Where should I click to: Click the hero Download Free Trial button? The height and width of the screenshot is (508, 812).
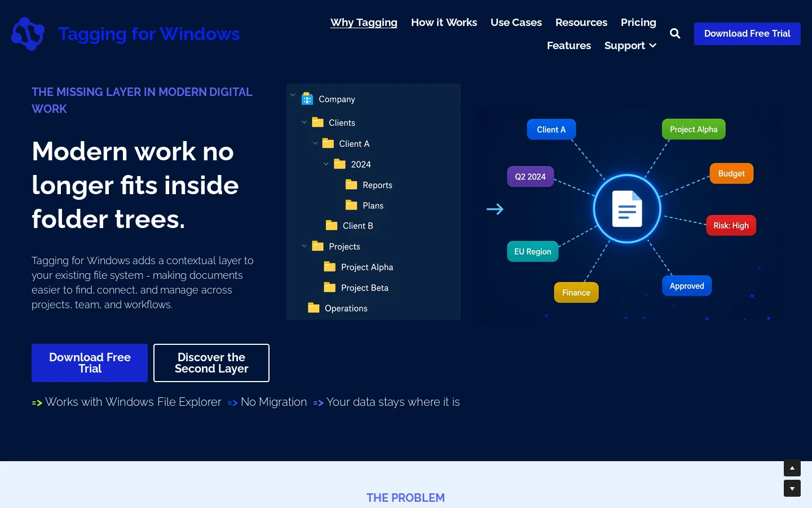coord(90,363)
